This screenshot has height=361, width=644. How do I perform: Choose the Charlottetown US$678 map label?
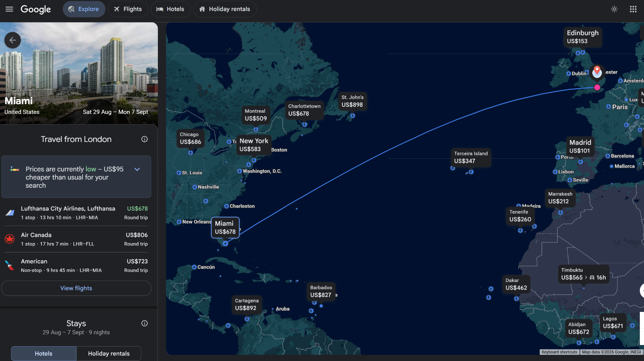(x=304, y=110)
